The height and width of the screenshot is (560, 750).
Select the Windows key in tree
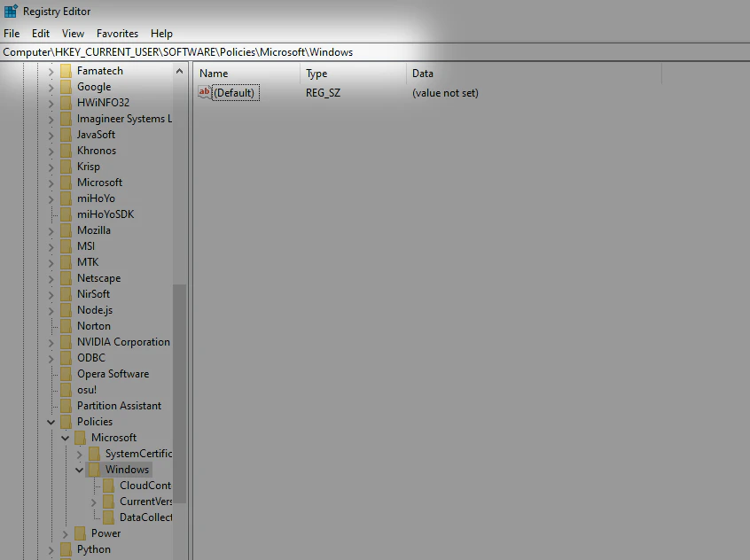pos(127,470)
